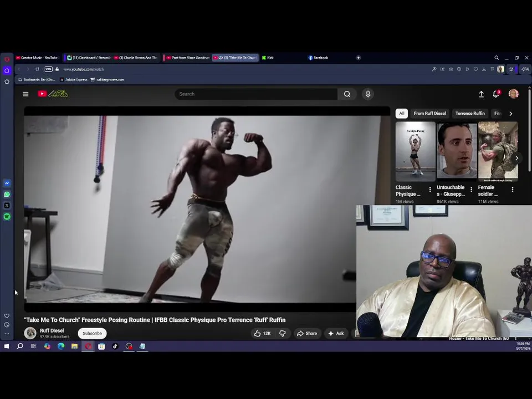Switch to the Facebook browser tab
The height and width of the screenshot is (399, 532).
[x=318, y=58]
